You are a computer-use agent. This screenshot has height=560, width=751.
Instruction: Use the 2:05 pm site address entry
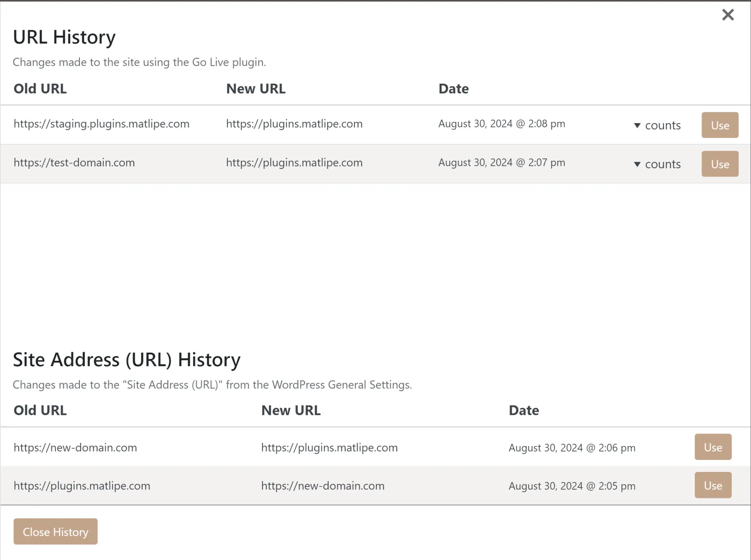click(x=712, y=485)
